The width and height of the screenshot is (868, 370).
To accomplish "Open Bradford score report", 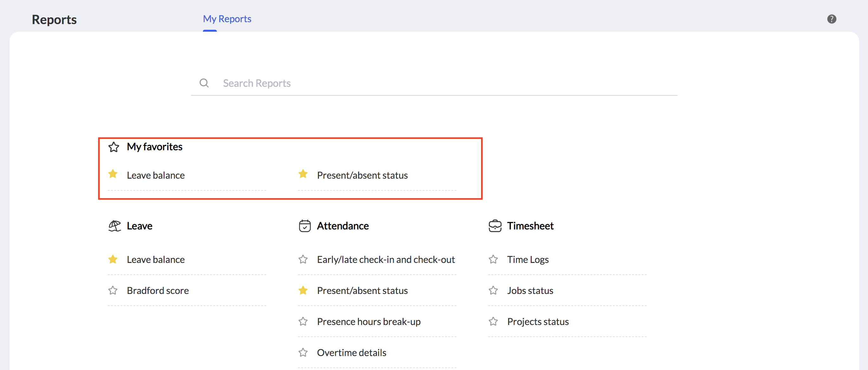I will pos(158,290).
